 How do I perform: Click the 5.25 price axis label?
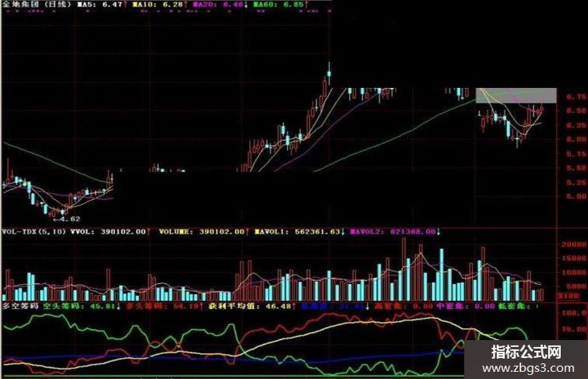(576, 182)
